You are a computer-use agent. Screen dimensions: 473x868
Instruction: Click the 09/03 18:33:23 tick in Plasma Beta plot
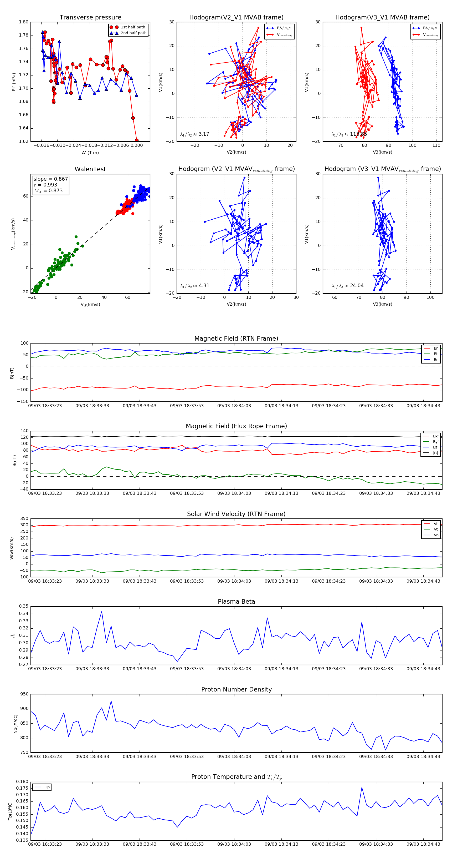(x=45, y=669)
